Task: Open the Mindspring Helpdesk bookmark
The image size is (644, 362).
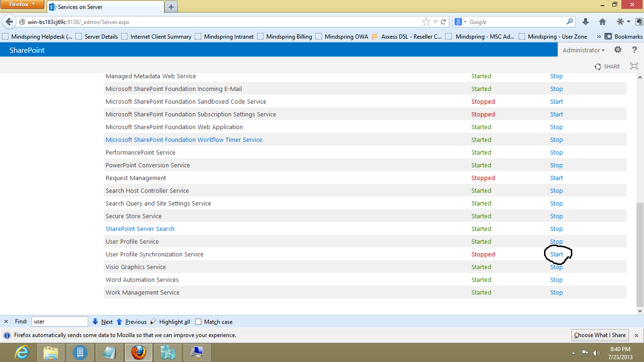Action: [38, 36]
